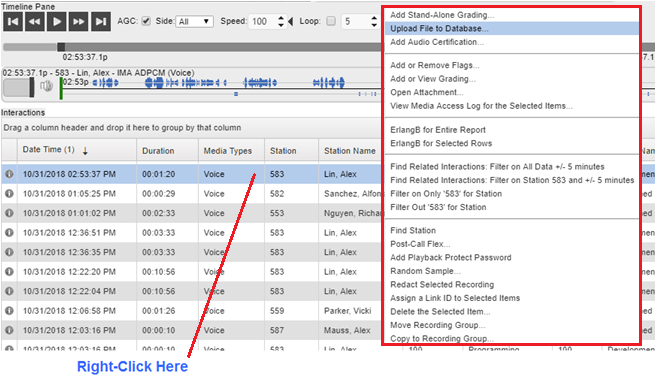Click info icon for 12:03:16 PM, station 587 row
Screen dimensions: 657x383
[9, 330]
